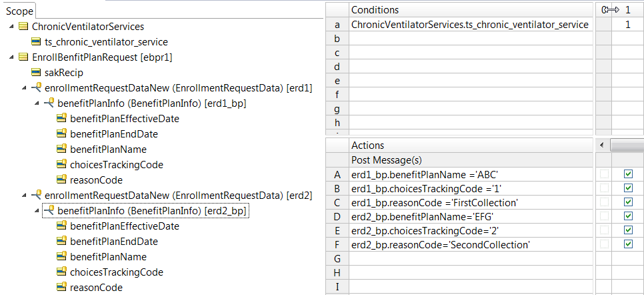Click empty condition row b input cell
This screenshot has height=295, width=644.
(471, 39)
